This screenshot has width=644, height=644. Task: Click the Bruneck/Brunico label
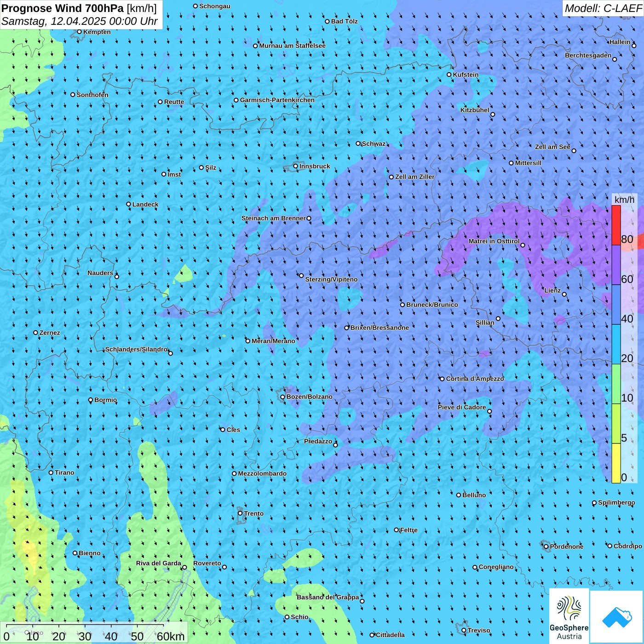[x=432, y=305]
